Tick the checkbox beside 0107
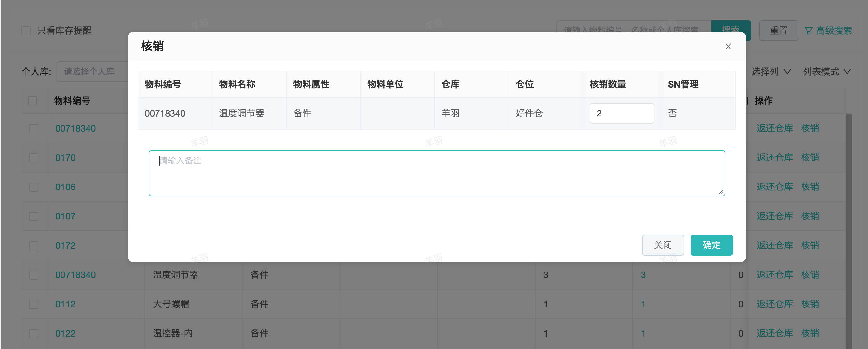Viewport: 868px width, 349px height. tap(34, 216)
